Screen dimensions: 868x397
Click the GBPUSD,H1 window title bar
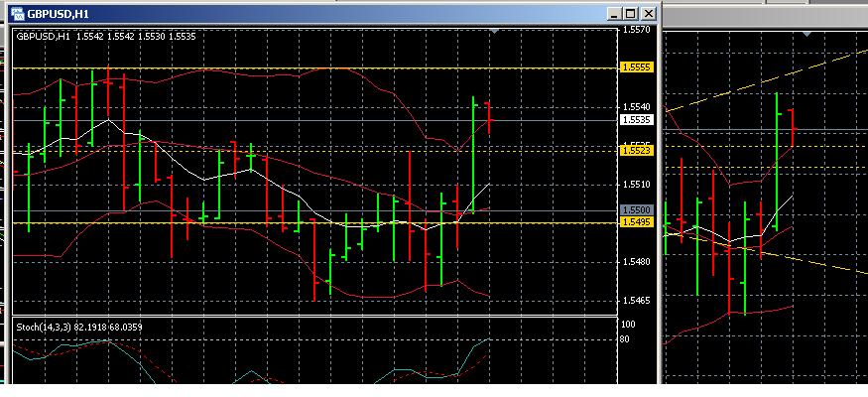tap(298, 13)
